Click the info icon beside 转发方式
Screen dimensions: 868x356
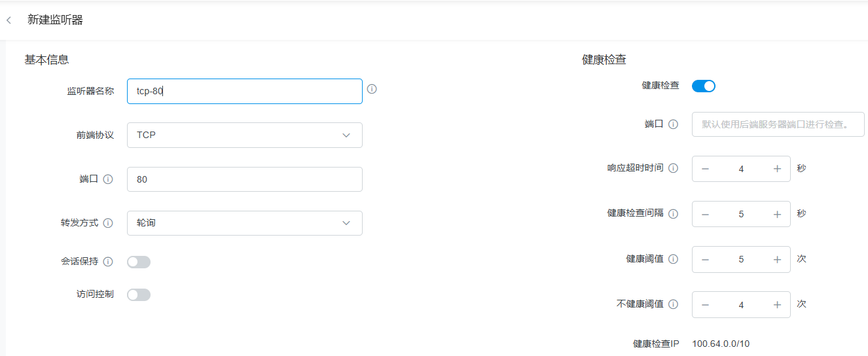coord(108,223)
